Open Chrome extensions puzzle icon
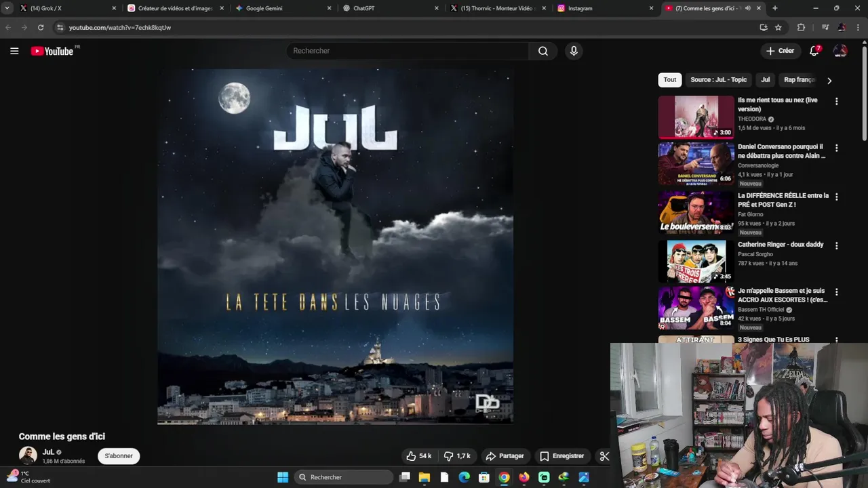Image resolution: width=868 pixels, height=488 pixels. 801,27
